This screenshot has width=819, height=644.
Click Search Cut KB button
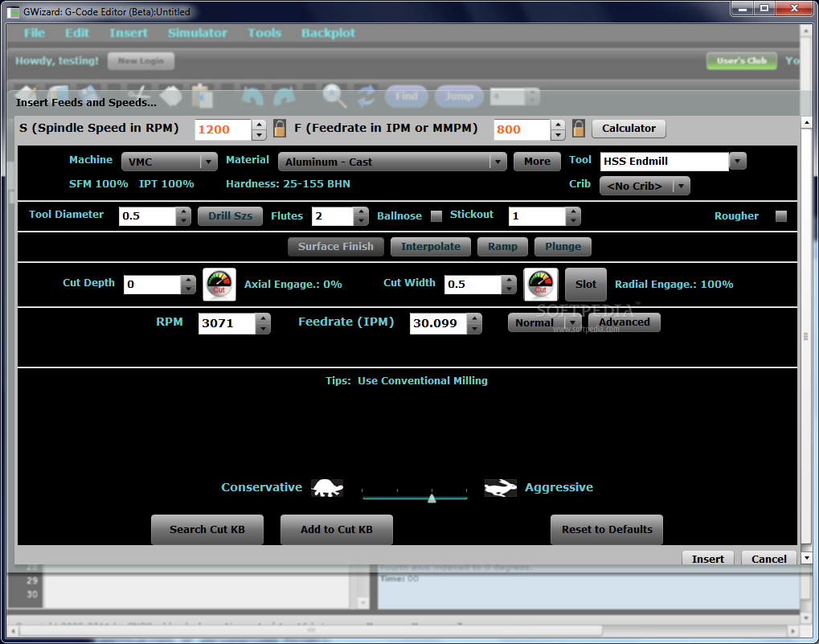tap(207, 530)
